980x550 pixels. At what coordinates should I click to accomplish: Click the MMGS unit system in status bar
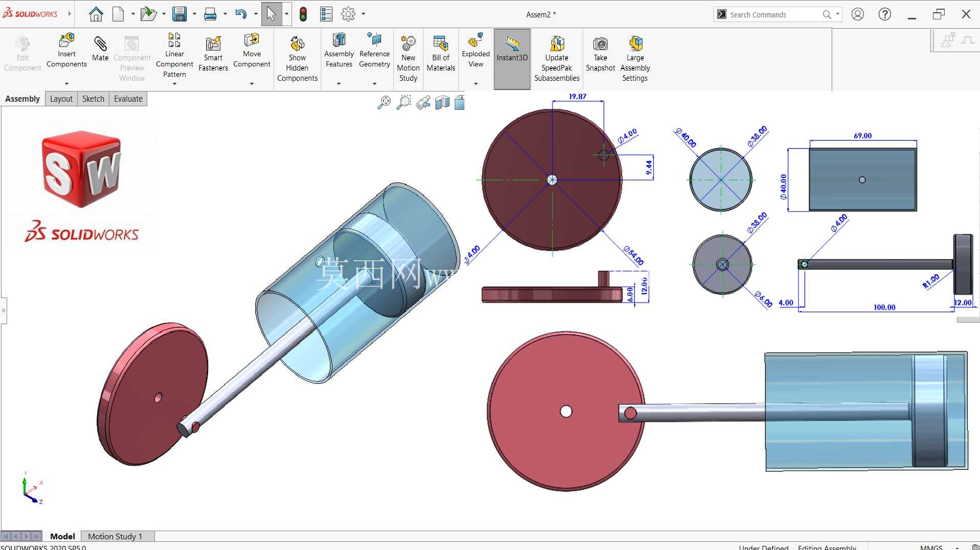[x=931, y=547]
